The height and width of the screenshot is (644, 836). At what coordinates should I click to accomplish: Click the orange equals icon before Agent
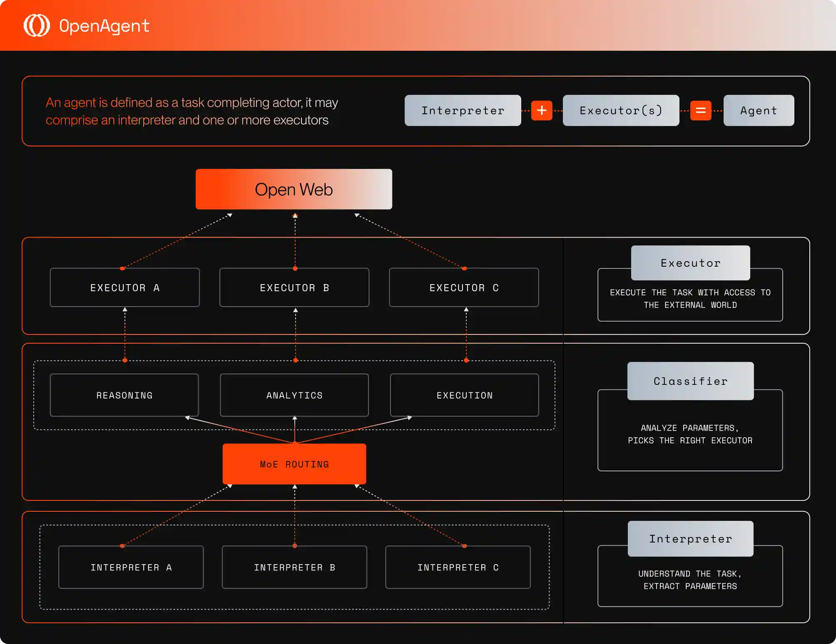[x=701, y=110]
